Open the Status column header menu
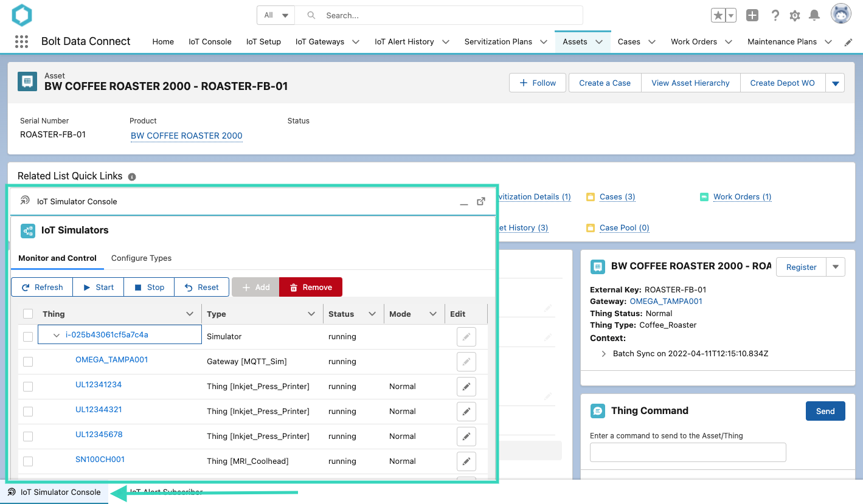This screenshot has width=863, height=504. coord(372,314)
